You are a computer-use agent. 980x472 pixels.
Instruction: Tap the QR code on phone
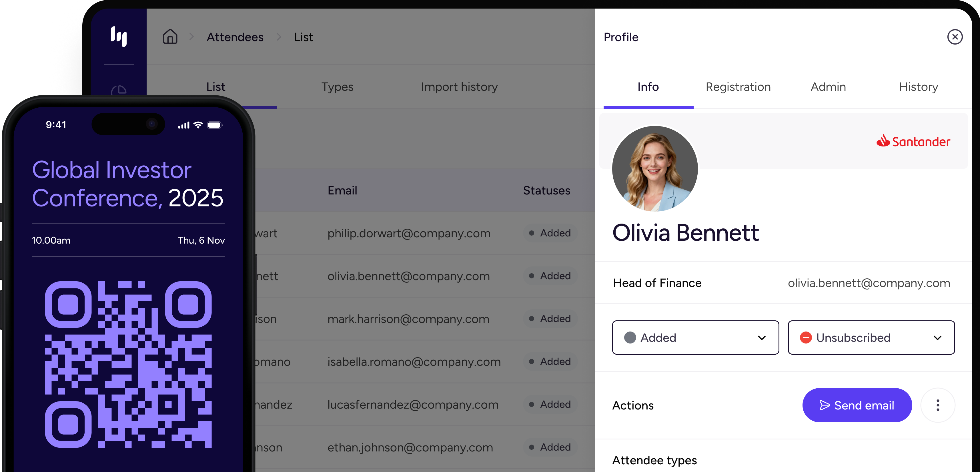[128, 364]
